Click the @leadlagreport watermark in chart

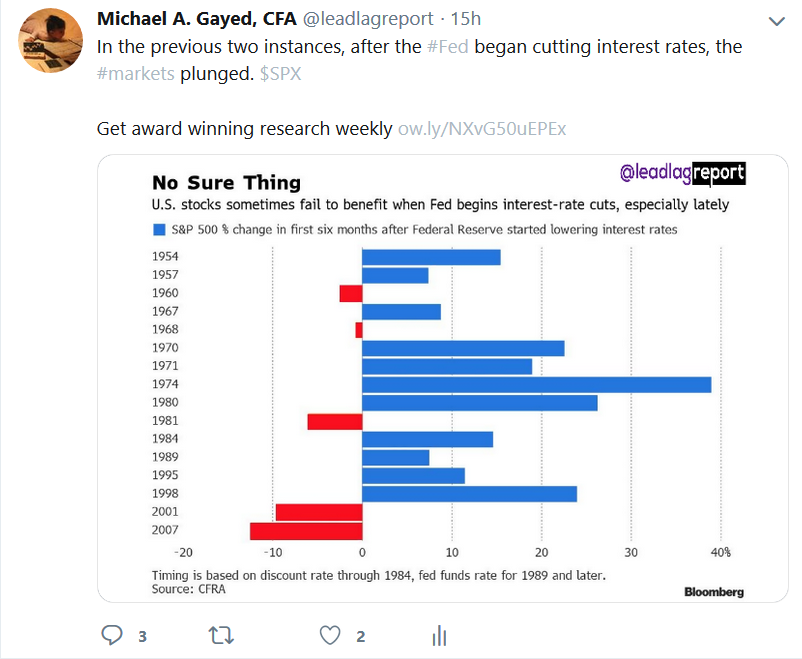point(683,175)
